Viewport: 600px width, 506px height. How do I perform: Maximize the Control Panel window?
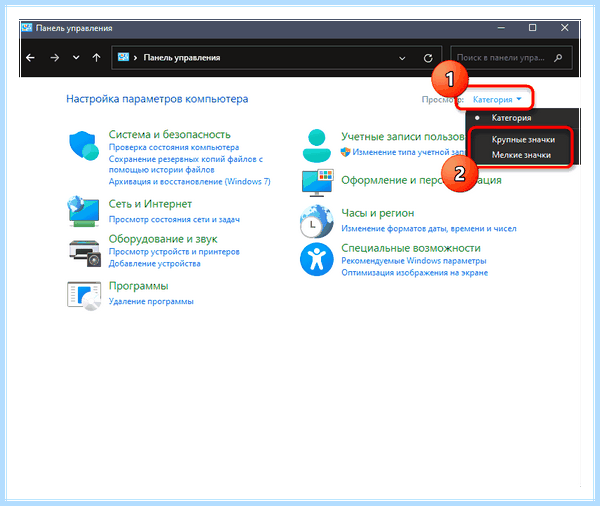click(x=532, y=28)
